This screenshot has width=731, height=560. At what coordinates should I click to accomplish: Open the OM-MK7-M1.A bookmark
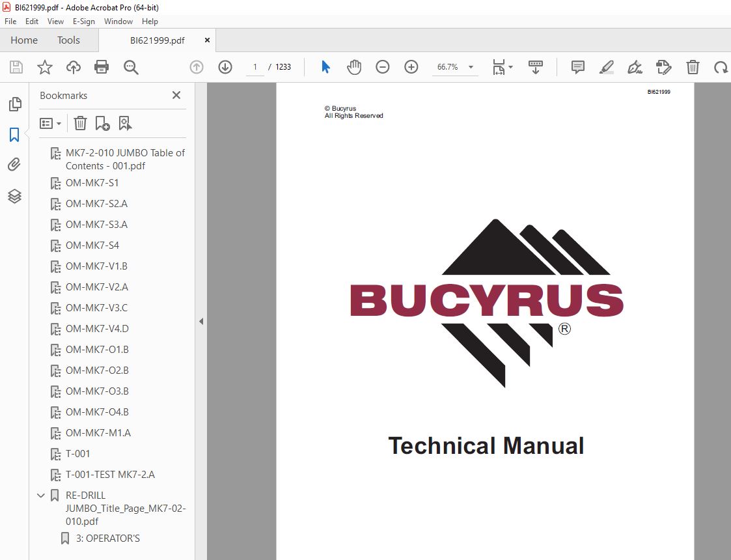pyautogui.click(x=98, y=433)
